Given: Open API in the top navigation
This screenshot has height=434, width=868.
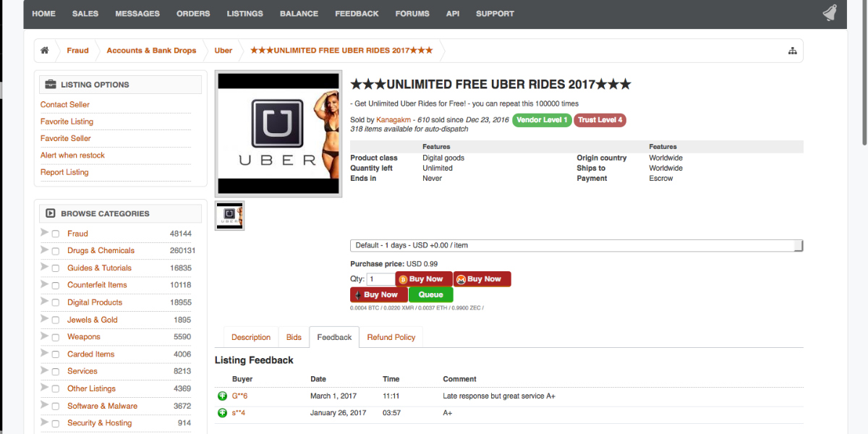Looking at the screenshot, I should (453, 14).
